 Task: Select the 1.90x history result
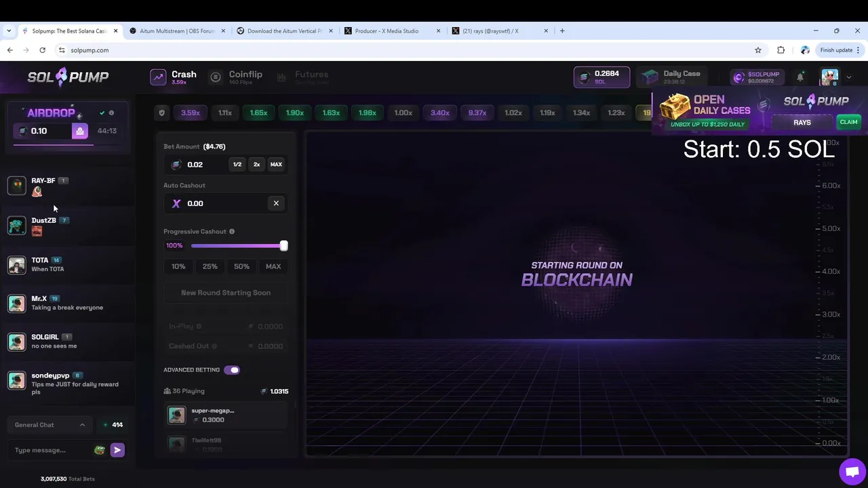click(294, 113)
